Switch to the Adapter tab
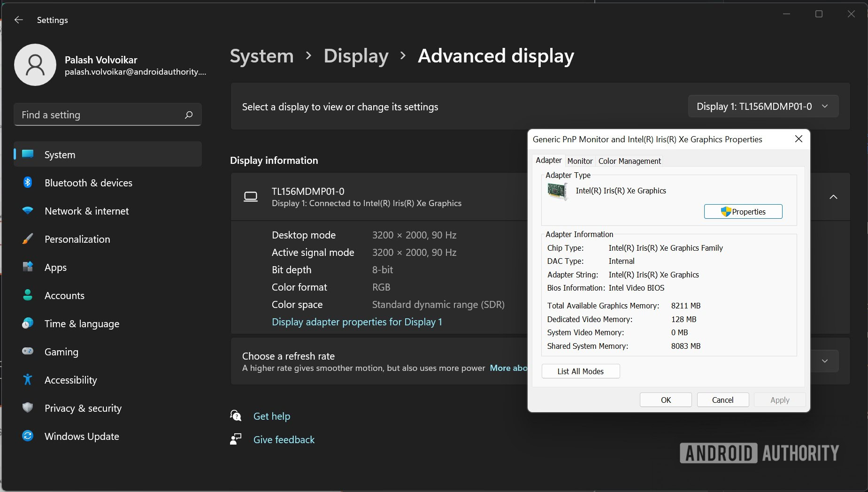The height and width of the screenshot is (492, 868). [548, 160]
